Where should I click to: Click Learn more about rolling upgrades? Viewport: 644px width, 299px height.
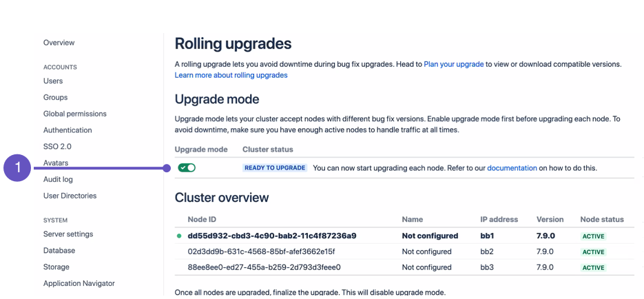[x=231, y=75]
